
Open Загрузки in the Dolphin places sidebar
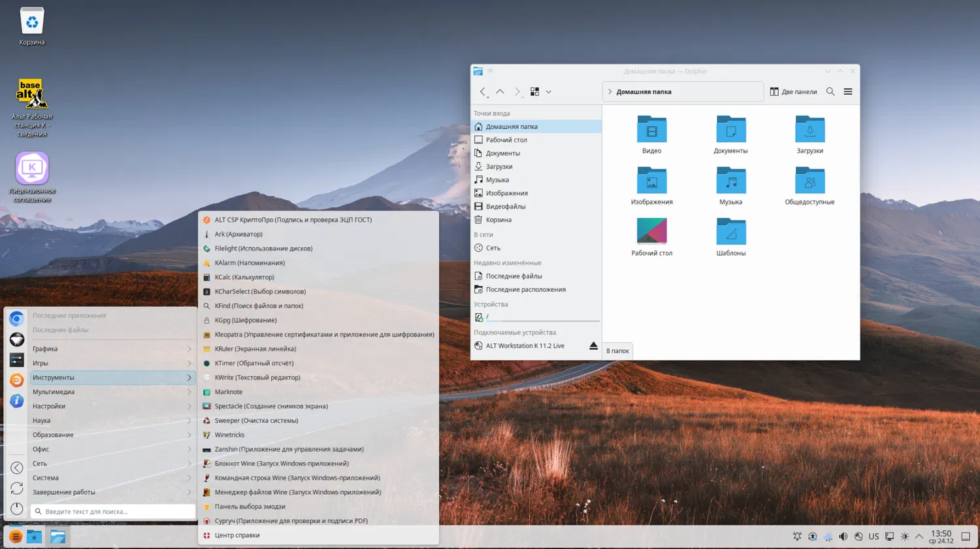click(x=498, y=167)
